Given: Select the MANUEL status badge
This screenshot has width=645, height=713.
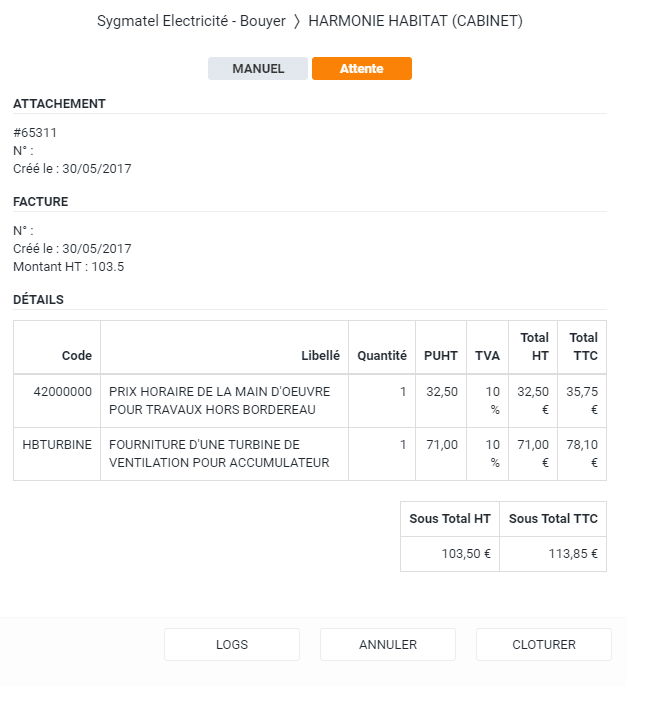Looking at the screenshot, I should pos(258,69).
